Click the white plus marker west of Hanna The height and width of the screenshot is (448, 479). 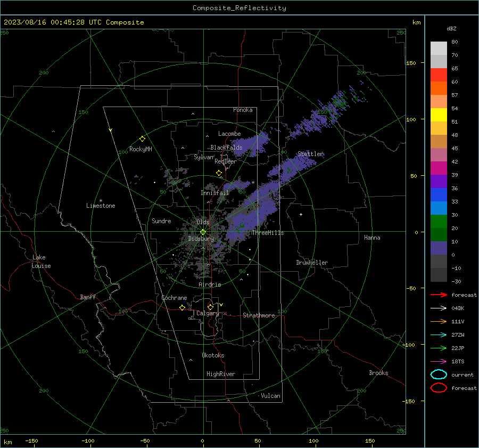point(301,214)
